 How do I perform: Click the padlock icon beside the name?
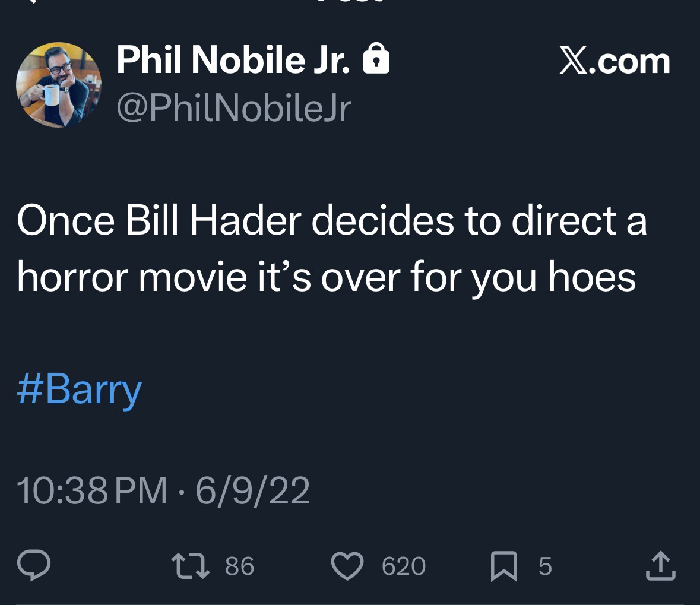tap(376, 60)
